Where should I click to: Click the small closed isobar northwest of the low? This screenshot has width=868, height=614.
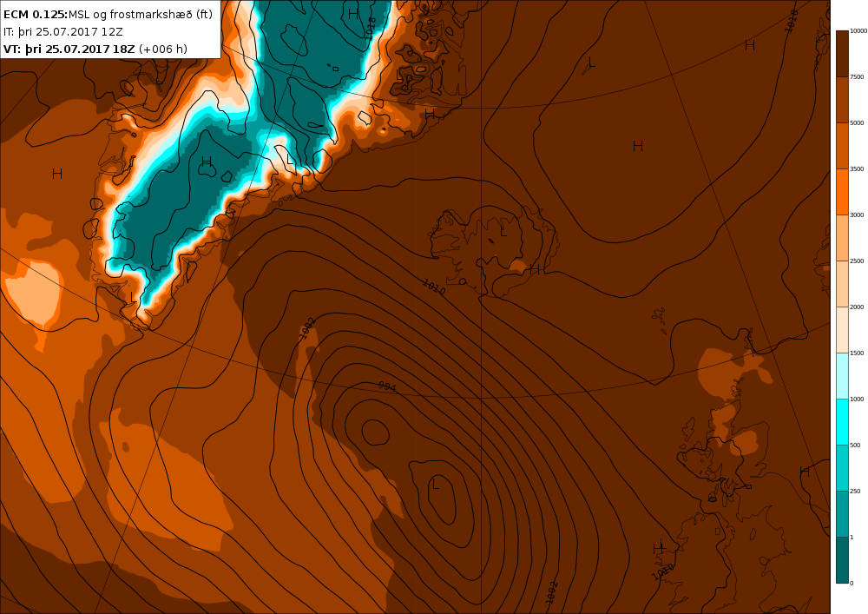pyautogui.click(x=375, y=432)
